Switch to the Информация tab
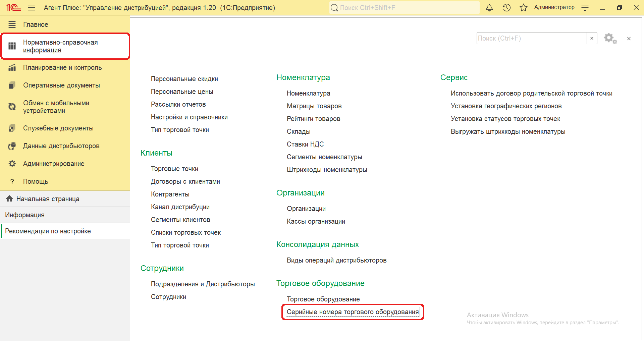The height and width of the screenshot is (341, 644). point(65,215)
